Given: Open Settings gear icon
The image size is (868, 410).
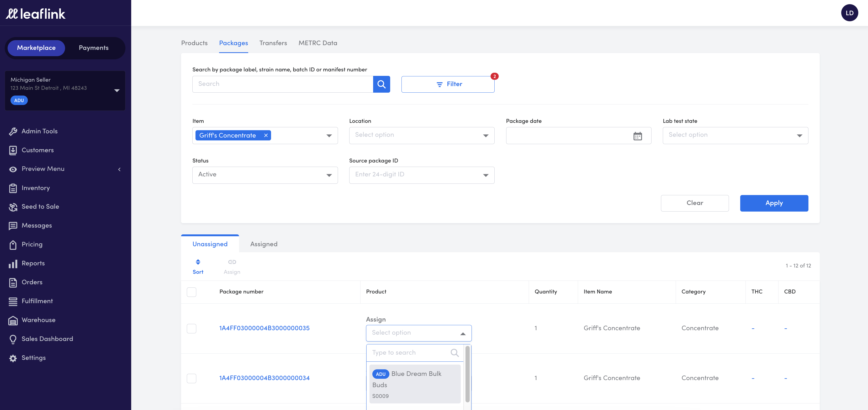Looking at the screenshot, I should tap(13, 358).
